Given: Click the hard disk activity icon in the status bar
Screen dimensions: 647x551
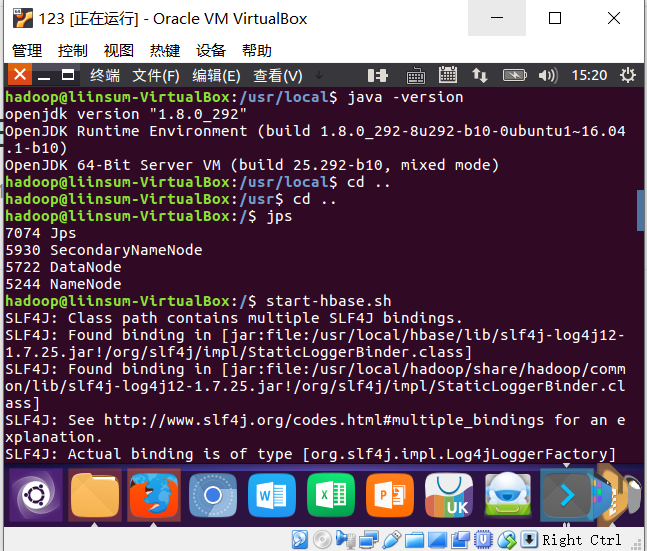Looking at the screenshot, I should (300, 539).
